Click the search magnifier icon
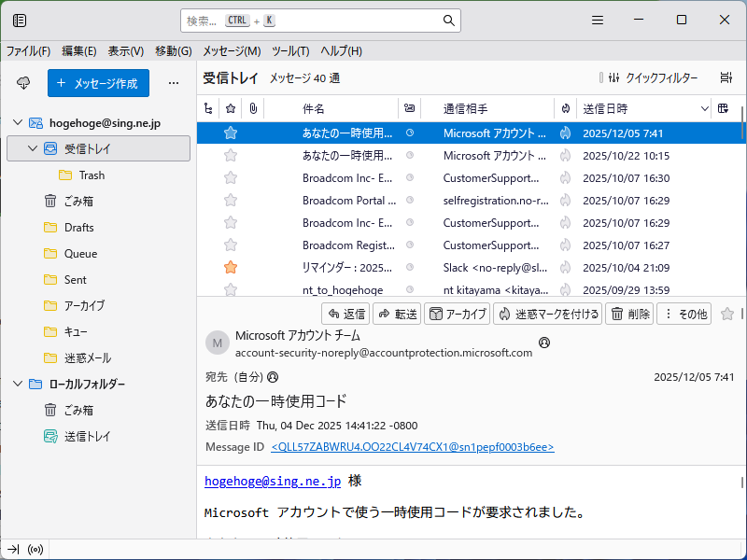This screenshot has height=560, width=747. [x=448, y=21]
